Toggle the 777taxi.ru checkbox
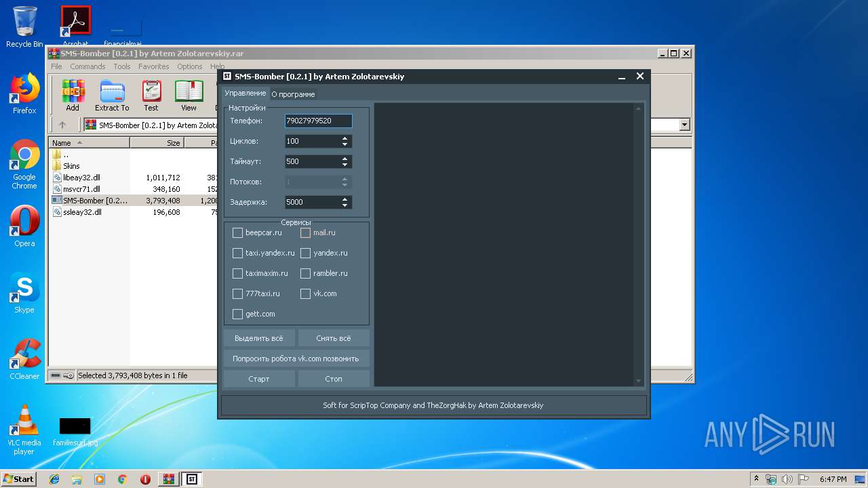The image size is (868, 488). click(x=237, y=293)
